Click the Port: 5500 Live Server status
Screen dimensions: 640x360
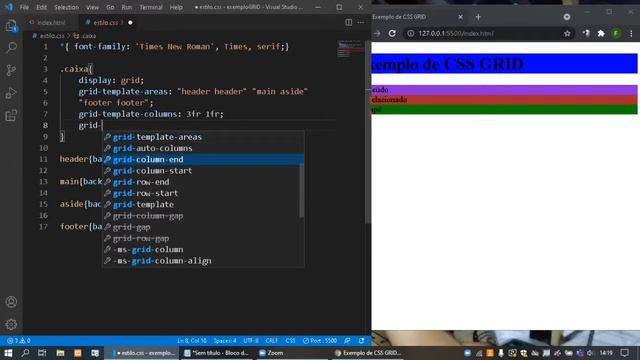pyautogui.click(x=320, y=340)
